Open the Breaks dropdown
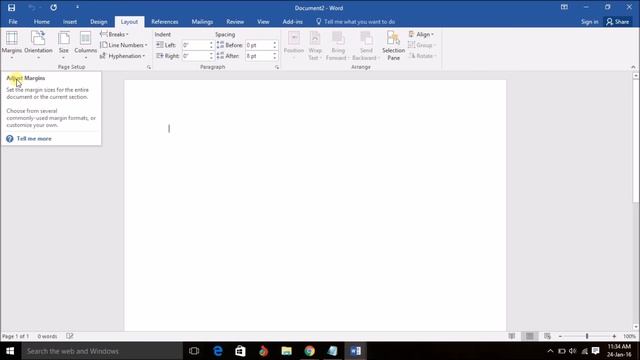 114,34
